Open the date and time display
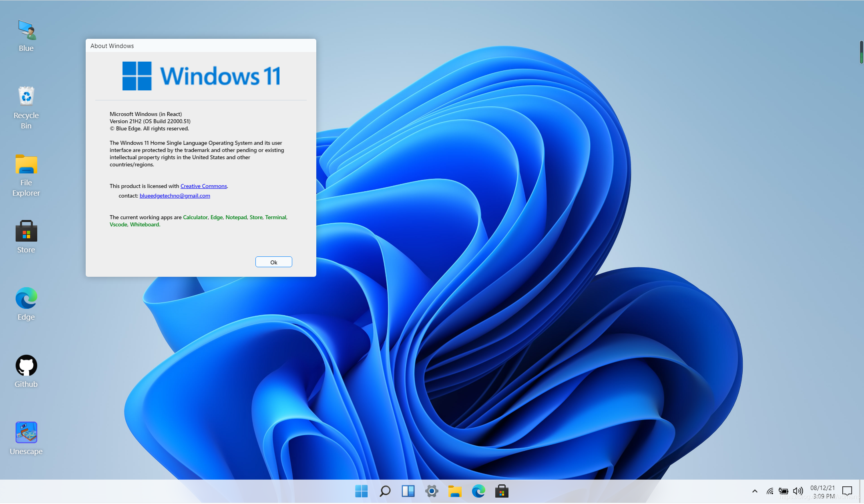 tap(823, 492)
